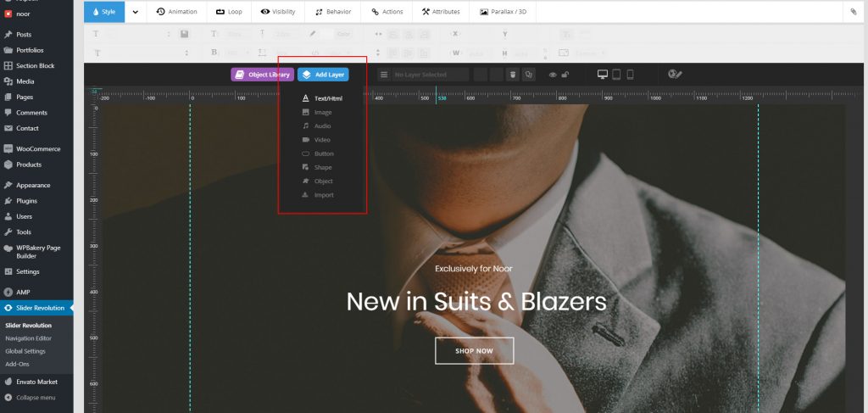
Task: Toggle layer visibility eye icon
Action: (553, 75)
